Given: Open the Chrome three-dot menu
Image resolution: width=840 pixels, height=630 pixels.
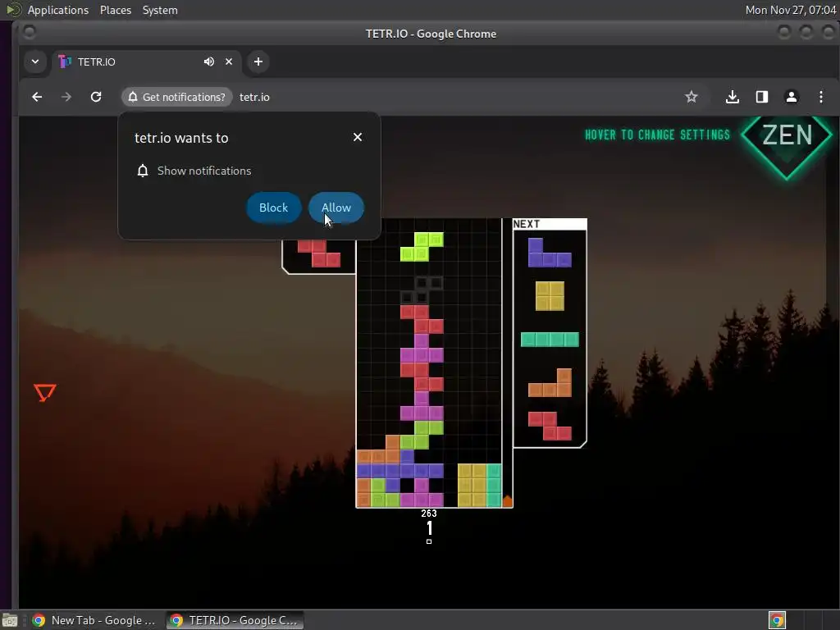Looking at the screenshot, I should click(x=820, y=97).
